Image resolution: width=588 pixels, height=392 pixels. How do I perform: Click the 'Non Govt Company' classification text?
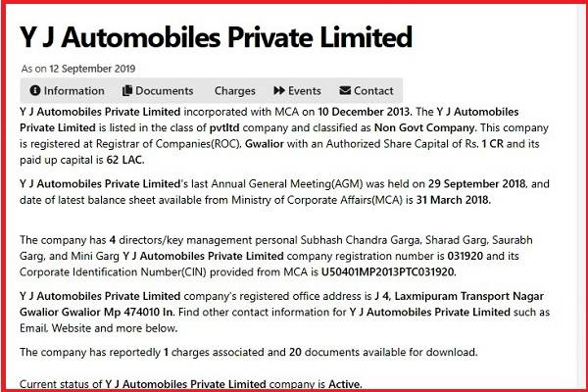(424, 128)
